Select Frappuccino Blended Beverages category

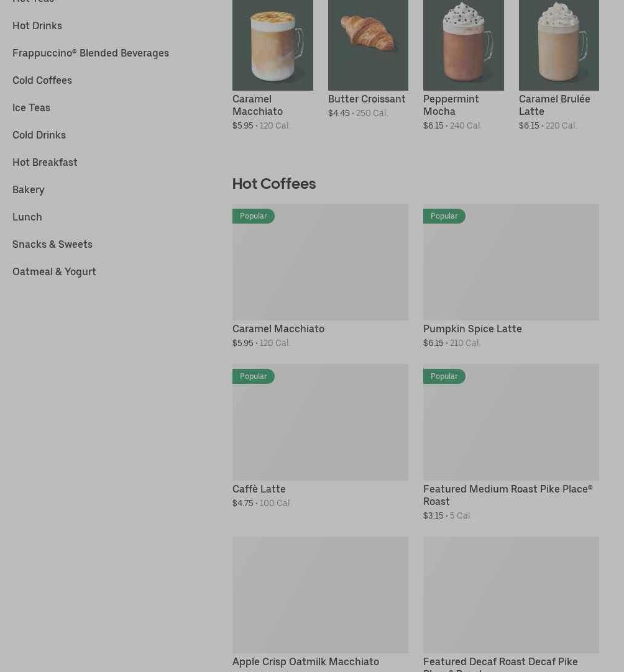click(91, 53)
